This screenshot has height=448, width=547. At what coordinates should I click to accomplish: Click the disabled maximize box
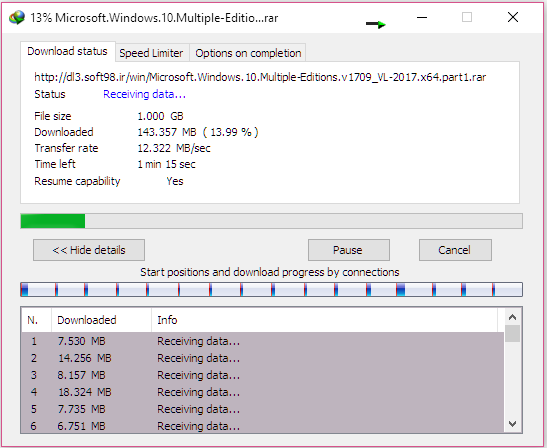coord(467,17)
